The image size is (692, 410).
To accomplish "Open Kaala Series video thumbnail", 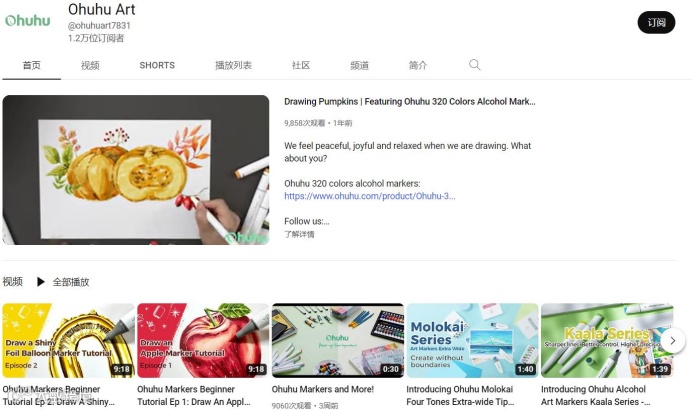I will [x=607, y=340].
